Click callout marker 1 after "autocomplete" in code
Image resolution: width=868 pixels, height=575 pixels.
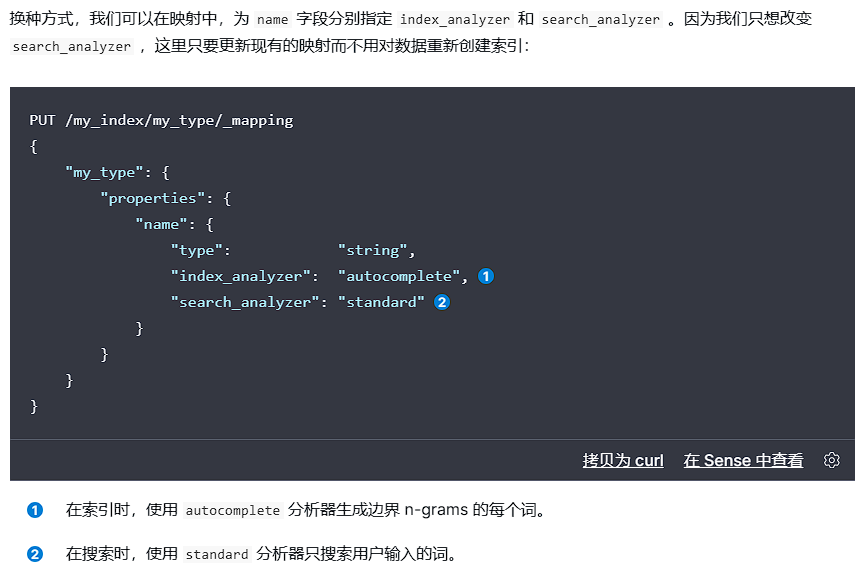486,276
